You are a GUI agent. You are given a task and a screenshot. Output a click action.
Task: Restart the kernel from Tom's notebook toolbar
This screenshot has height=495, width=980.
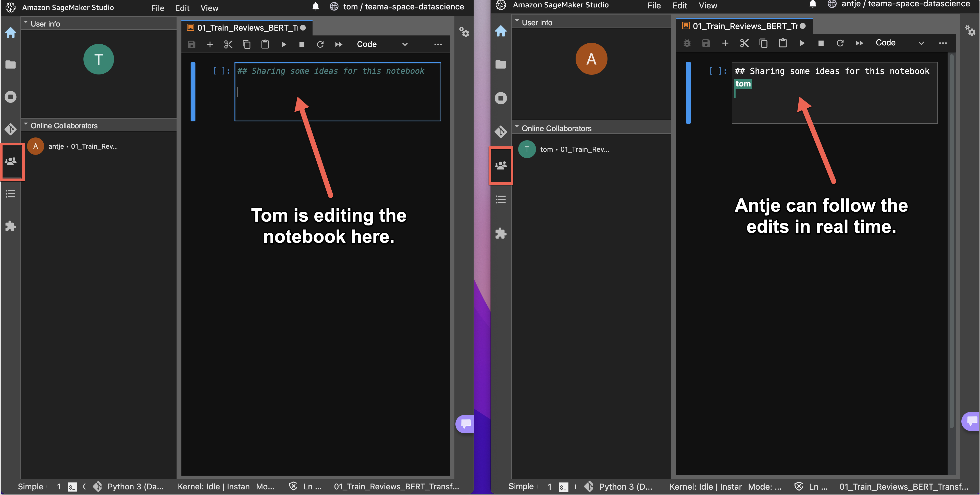tap(320, 44)
